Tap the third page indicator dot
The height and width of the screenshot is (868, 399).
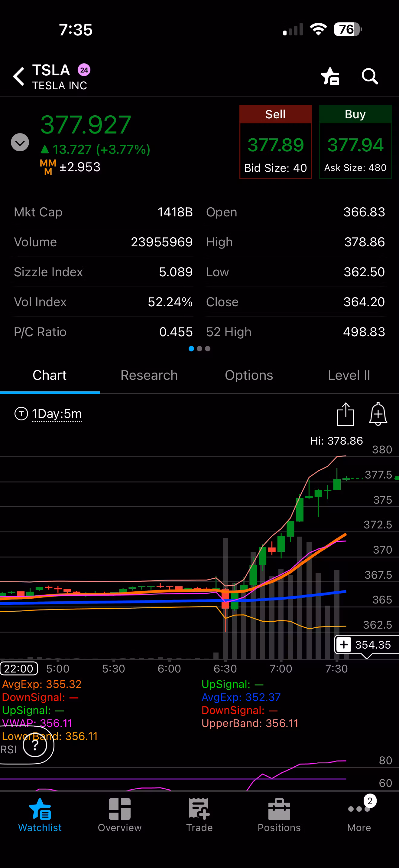click(x=208, y=349)
